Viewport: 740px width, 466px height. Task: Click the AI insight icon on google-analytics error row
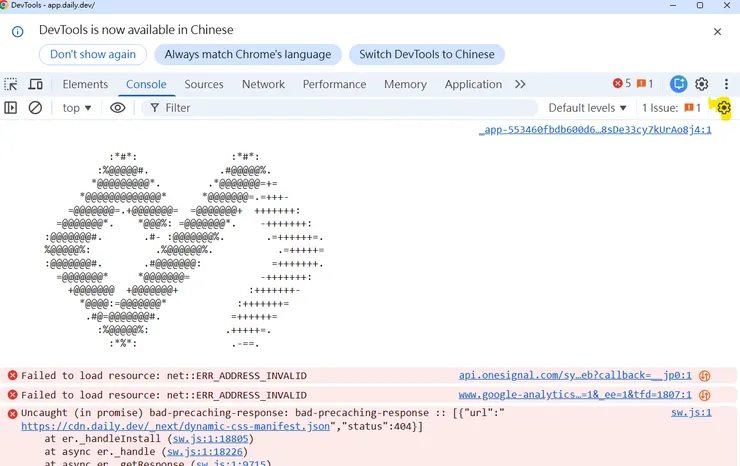coord(705,395)
